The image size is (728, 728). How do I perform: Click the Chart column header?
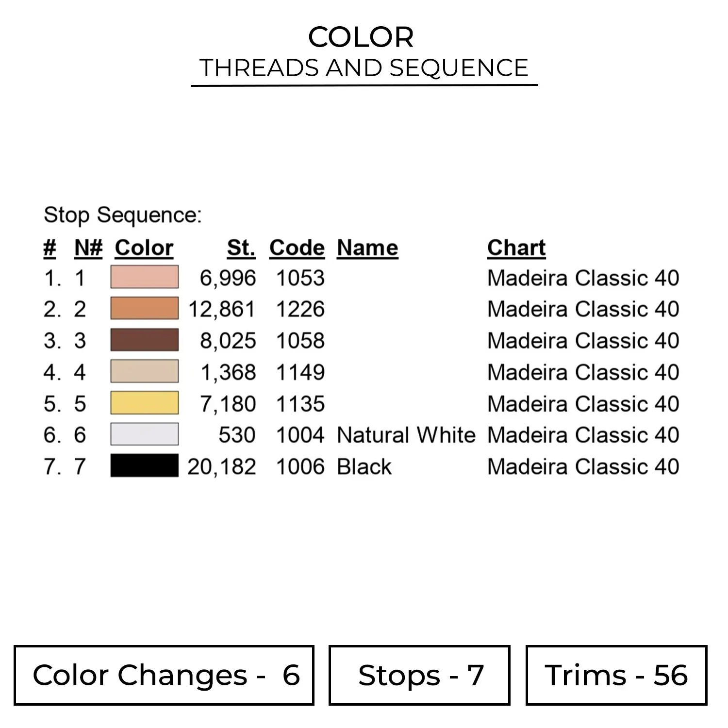tap(516, 248)
